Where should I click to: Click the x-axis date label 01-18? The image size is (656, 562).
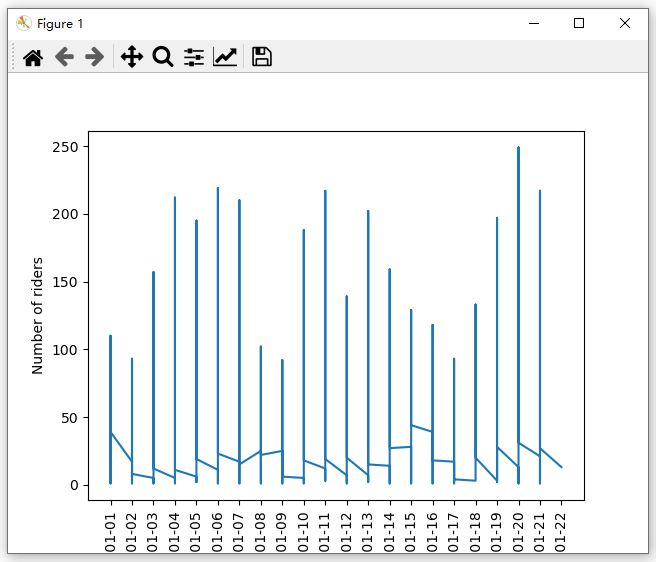coord(475,532)
